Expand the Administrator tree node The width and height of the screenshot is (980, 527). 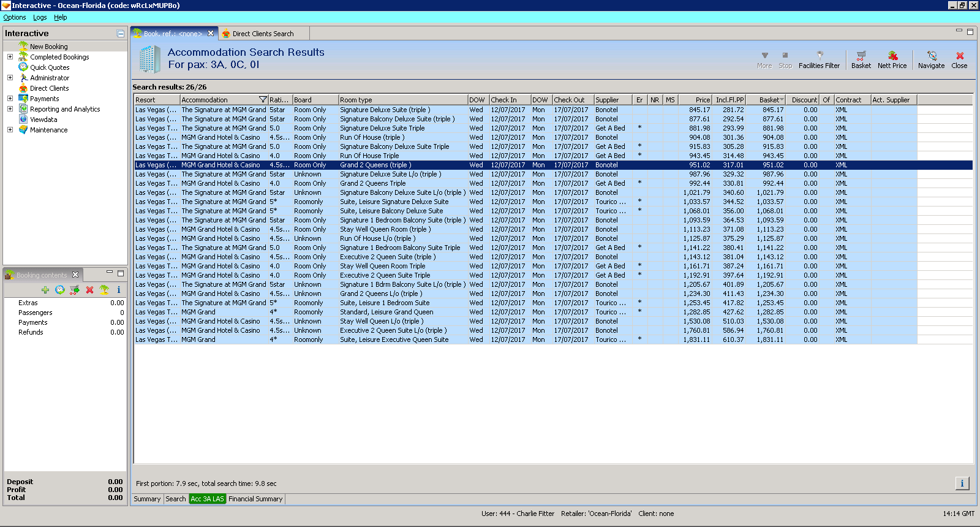(x=10, y=78)
